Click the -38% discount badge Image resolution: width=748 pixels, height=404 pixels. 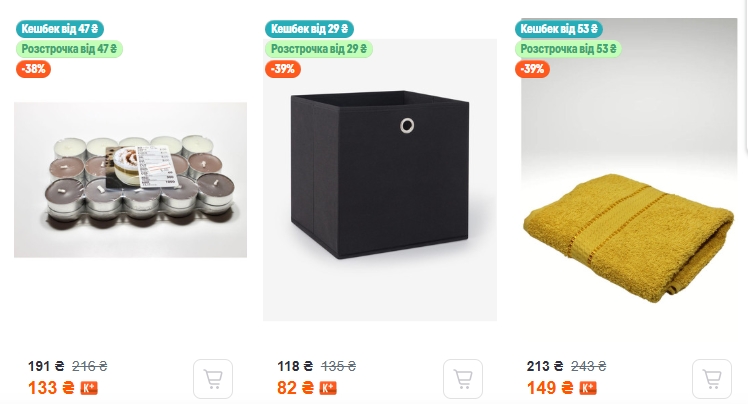(x=33, y=69)
